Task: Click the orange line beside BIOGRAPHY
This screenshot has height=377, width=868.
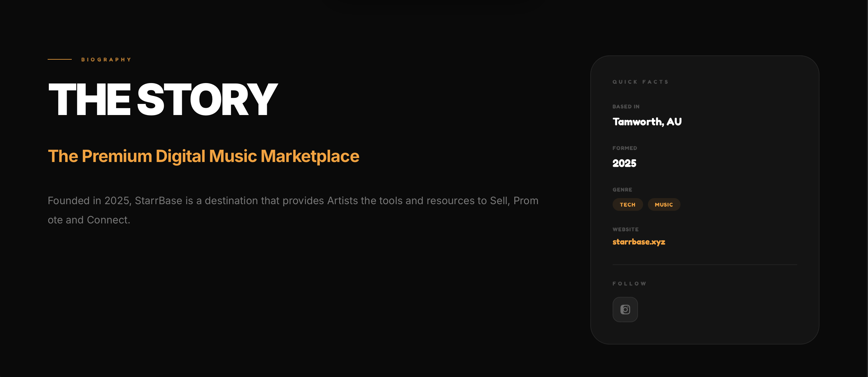Action: [60, 59]
